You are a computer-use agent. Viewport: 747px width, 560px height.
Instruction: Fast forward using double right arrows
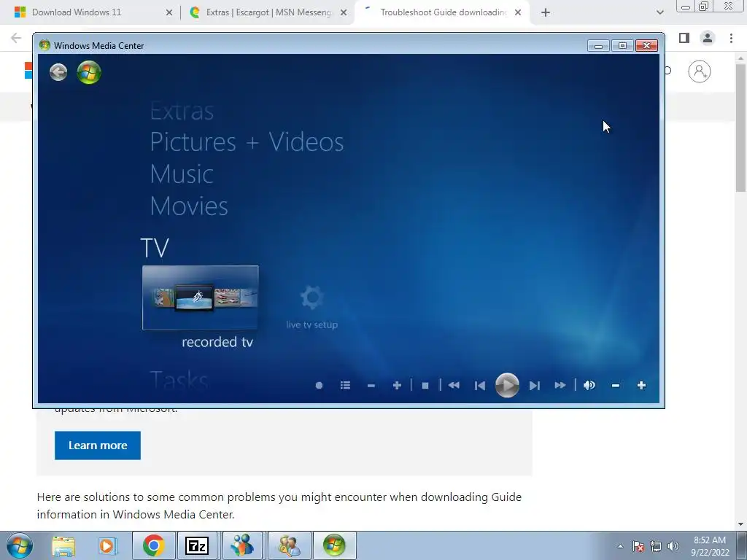(560, 385)
